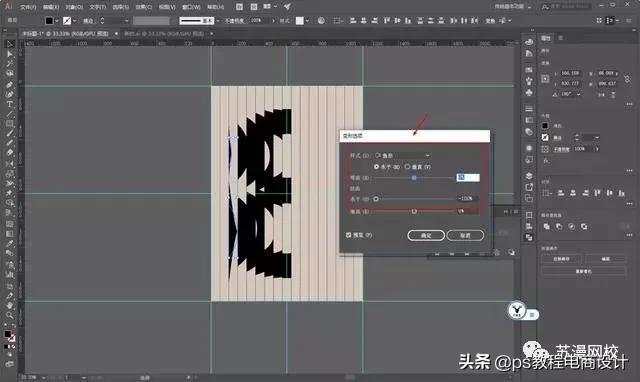Click the Vertical distortion slider handle

pyautogui.click(x=414, y=211)
